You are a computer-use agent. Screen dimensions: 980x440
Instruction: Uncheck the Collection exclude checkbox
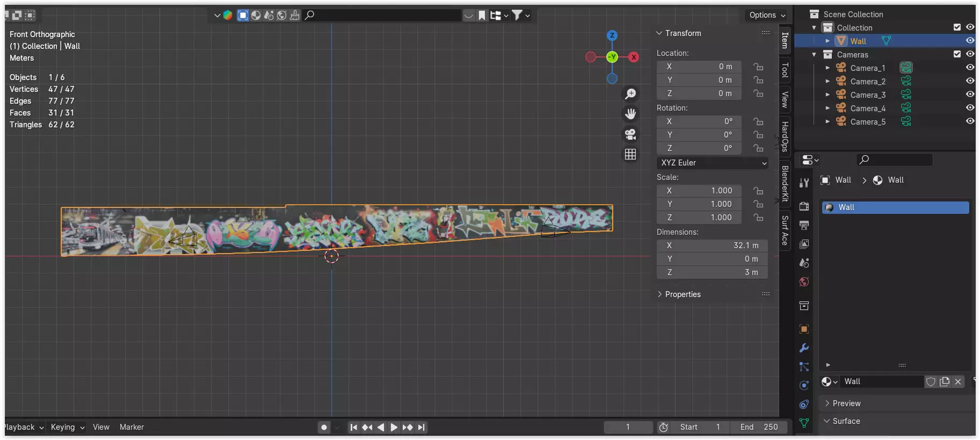957,27
